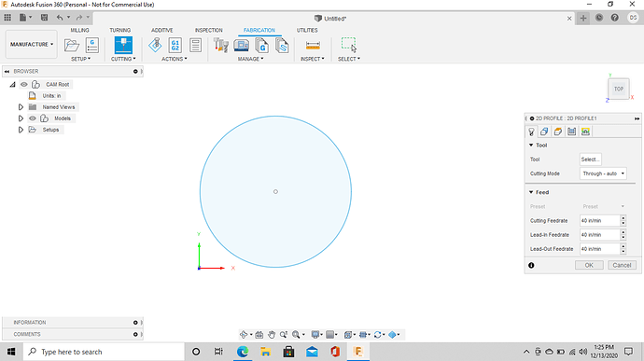The width and height of the screenshot is (644, 361).
Task: Open the Tool Library icon in Manage
Action: point(221,45)
